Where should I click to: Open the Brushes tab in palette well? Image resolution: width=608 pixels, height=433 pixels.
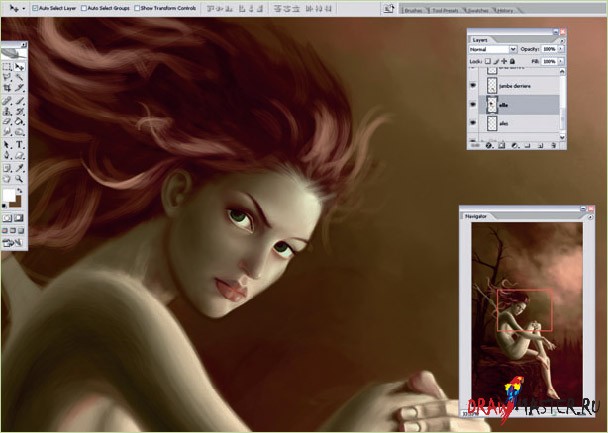click(413, 10)
